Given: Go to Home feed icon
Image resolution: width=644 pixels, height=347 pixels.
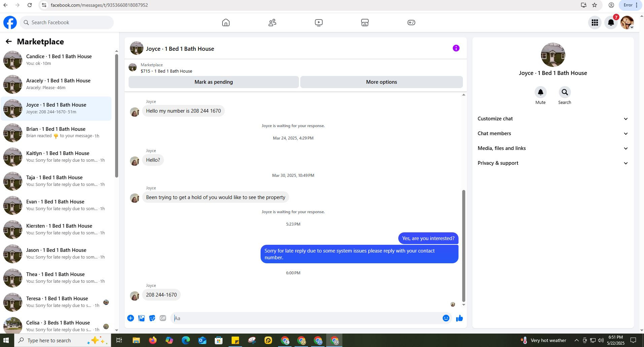Looking at the screenshot, I should pos(226,23).
